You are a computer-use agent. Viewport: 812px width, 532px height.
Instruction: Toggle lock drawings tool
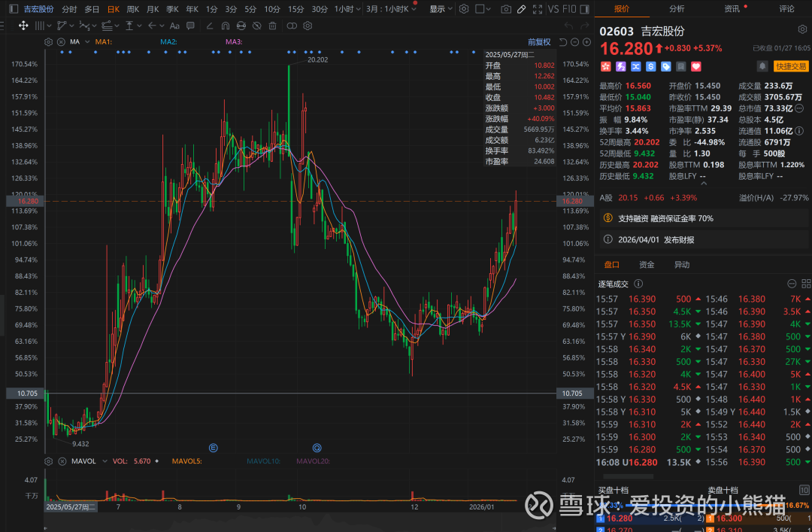pyautogui.click(x=241, y=26)
